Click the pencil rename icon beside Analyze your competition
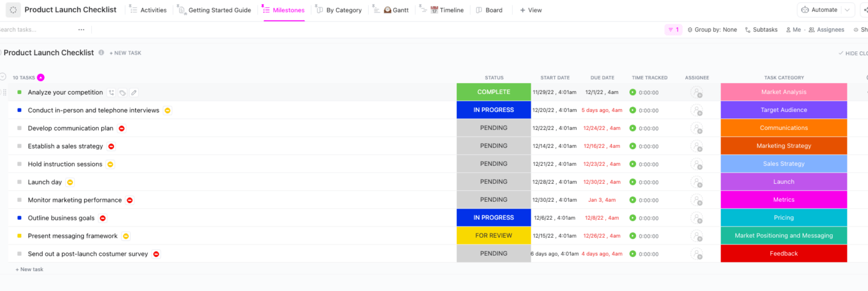The height and width of the screenshot is (291, 868). [x=134, y=93]
